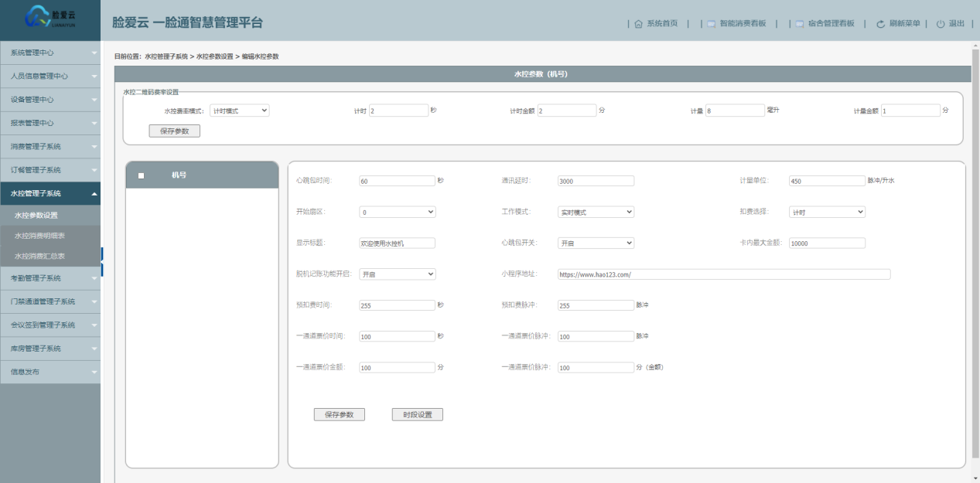980x483 pixels.
Task: Expand 系统管理中心 with the arrow icon
Action: click(x=94, y=53)
